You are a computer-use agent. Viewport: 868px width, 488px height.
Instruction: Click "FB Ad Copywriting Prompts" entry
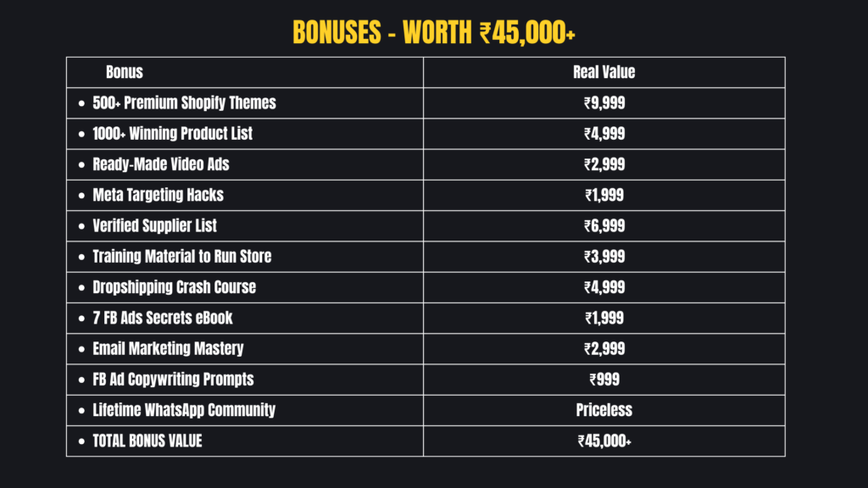click(173, 379)
